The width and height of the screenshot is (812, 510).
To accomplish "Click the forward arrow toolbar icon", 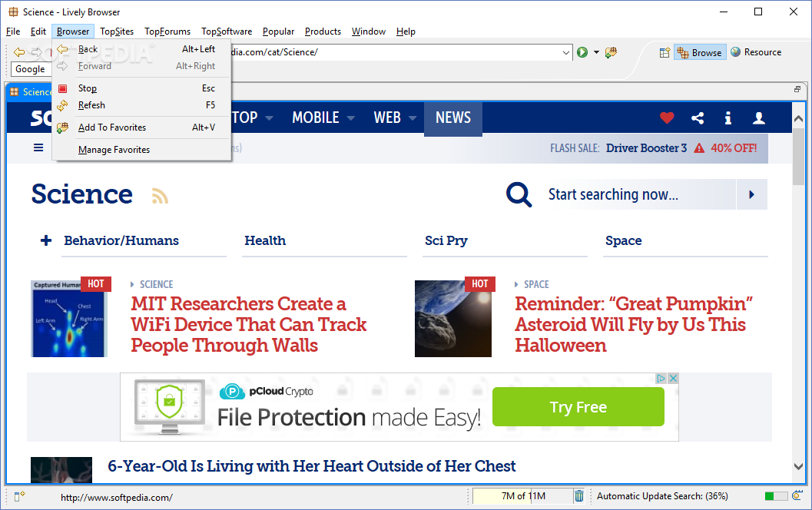I will pyautogui.click(x=36, y=51).
